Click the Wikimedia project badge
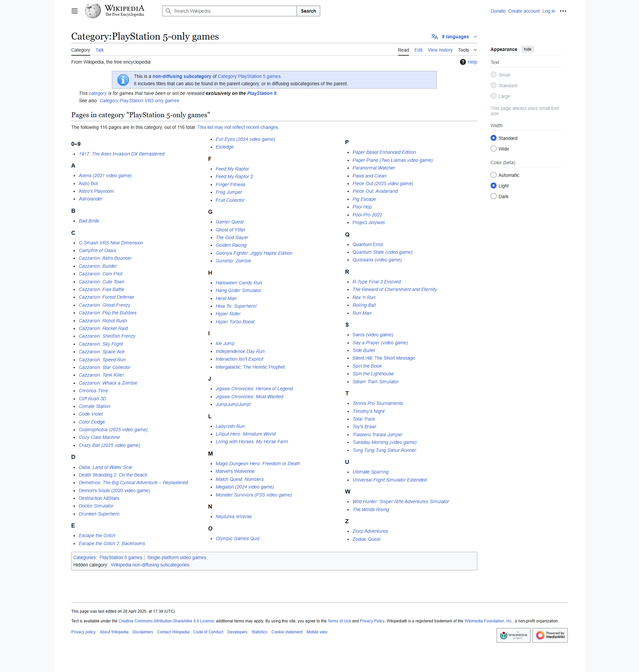639x672 pixels. pyautogui.click(x=513, y=635)
